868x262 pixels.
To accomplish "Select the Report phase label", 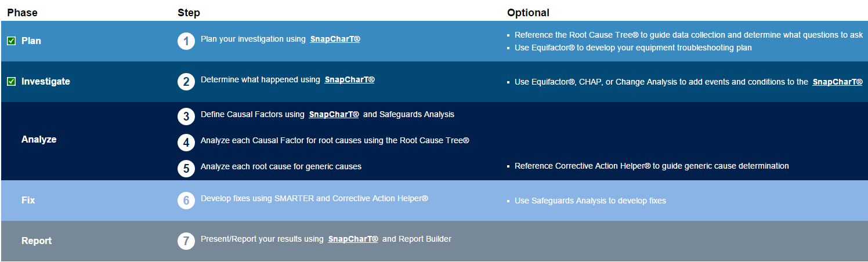I will (37, 241).
